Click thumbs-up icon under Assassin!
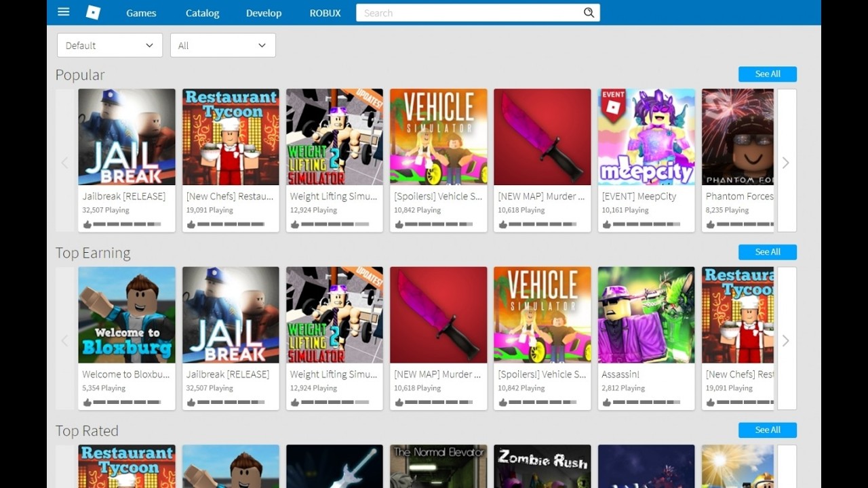Image resolution: width=868 pixels, height=488 pixels. click(x=606, y=403)
